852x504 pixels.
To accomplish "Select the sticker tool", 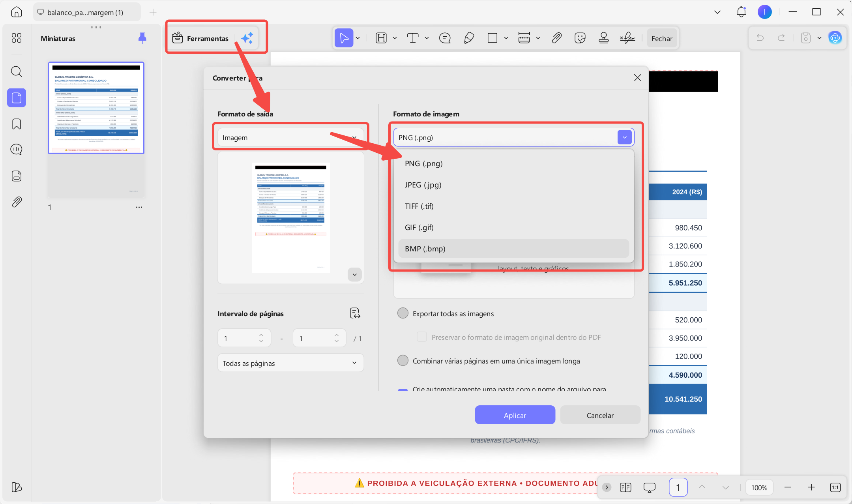I will pos(580,38).
